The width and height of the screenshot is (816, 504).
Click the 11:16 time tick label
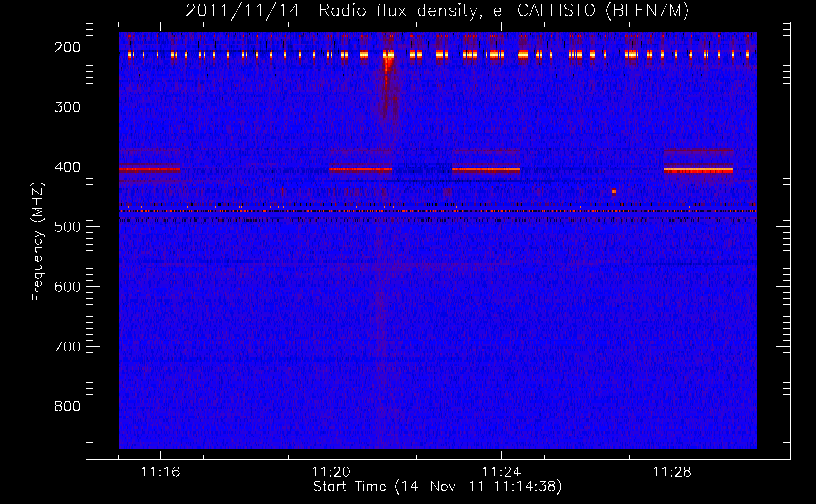tap(160, 472)
